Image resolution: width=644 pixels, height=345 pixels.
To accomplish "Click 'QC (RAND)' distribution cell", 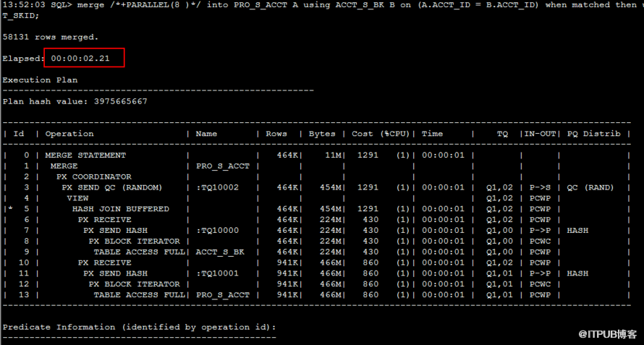I will point(590,187).
